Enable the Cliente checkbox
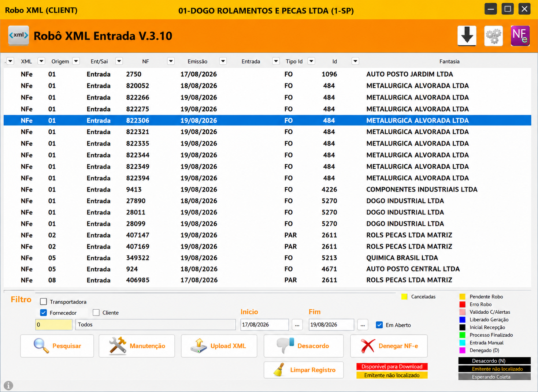Image resolution: width=538 pixels, height=392 pixels. (96, 313)
